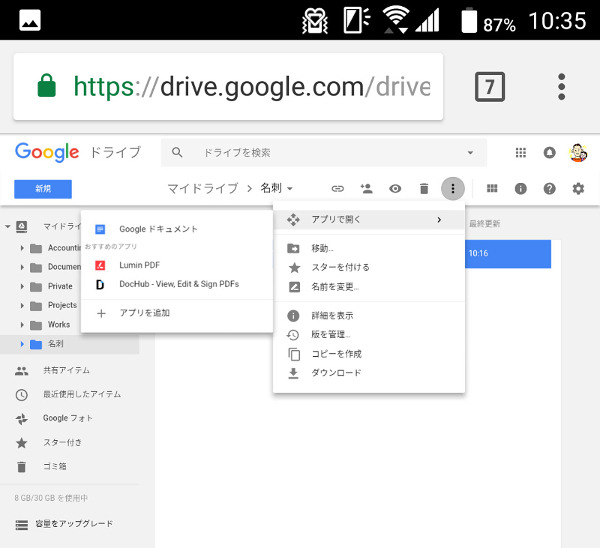
Task: Open Chrome three-dot overflow menu
Action: [561, 87]
